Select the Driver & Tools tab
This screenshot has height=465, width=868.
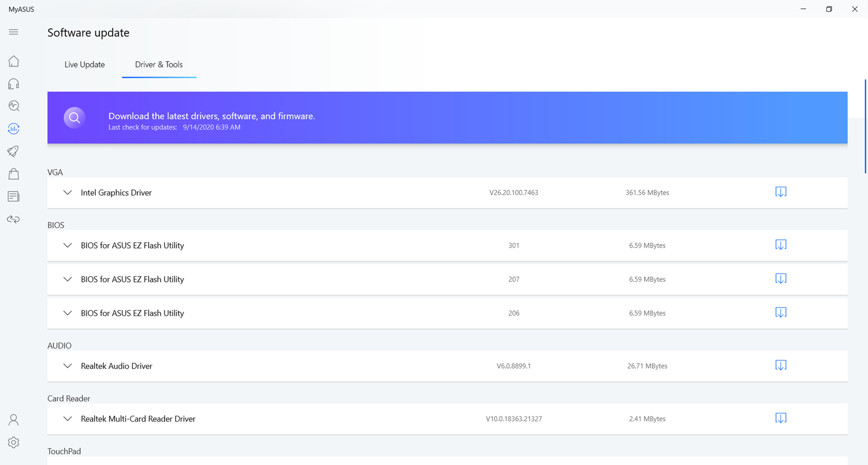(159, 64)
